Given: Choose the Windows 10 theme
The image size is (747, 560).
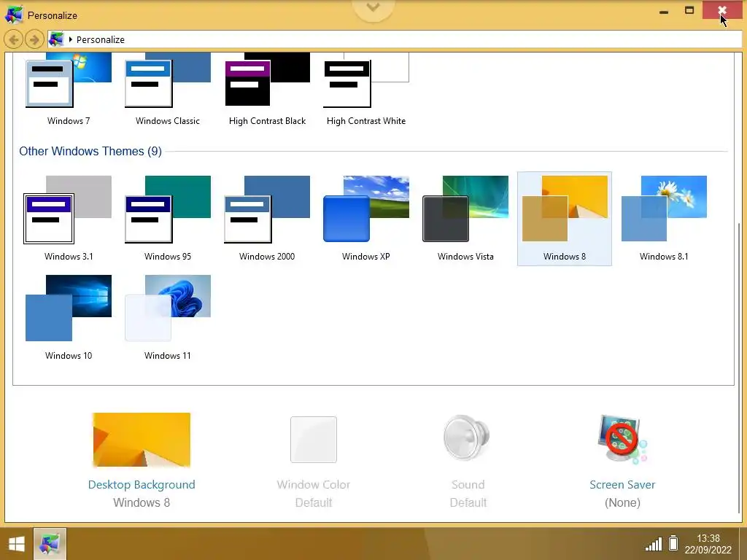Looking at the screenshot, I should coord(69,318).
